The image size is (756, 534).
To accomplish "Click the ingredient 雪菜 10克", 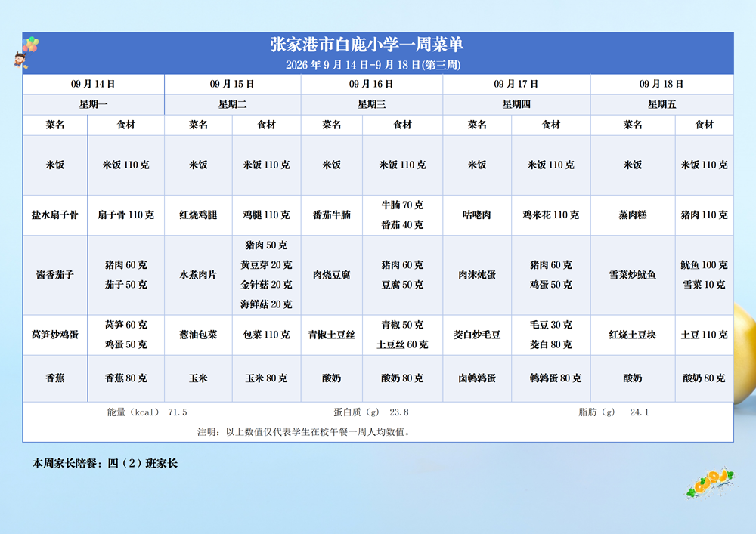I will 705,285.
